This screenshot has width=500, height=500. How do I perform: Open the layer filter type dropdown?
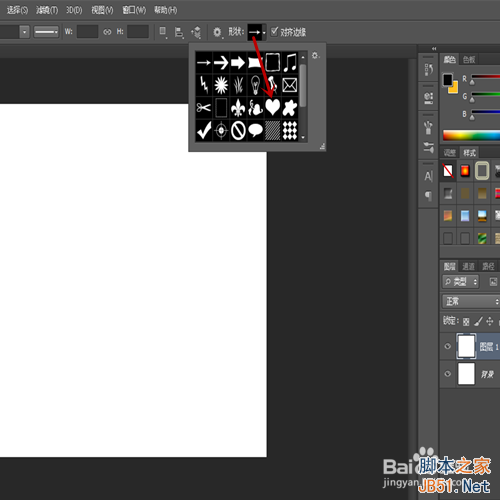pyautogui.click(x=460, y=282)
